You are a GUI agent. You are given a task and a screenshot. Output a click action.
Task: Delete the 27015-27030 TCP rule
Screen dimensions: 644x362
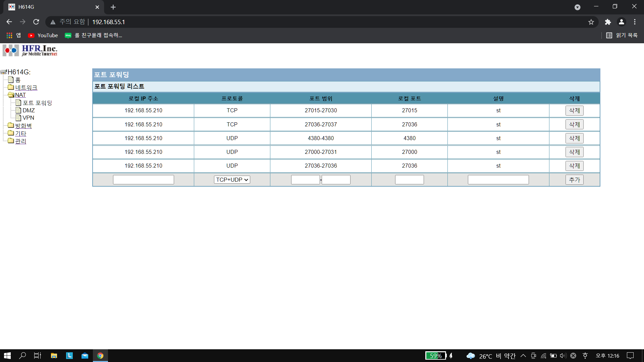[x=574, y=111]
